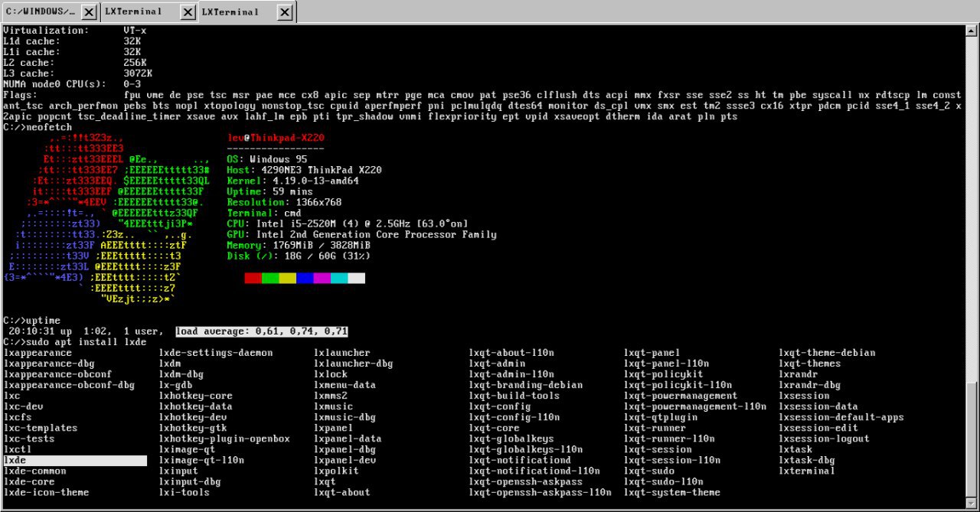Click the Uptime: 59 mins line
Screen dimensions: 980x512
(270, 191)
